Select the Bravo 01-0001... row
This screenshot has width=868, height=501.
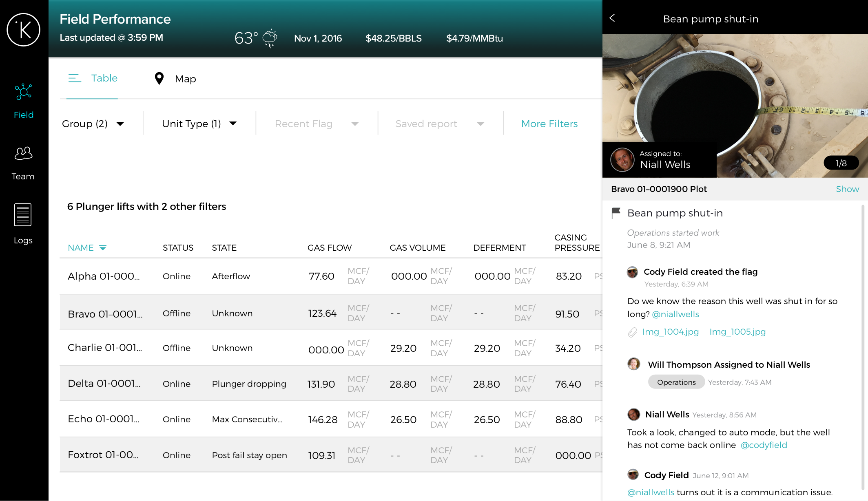tap(331, 312)
